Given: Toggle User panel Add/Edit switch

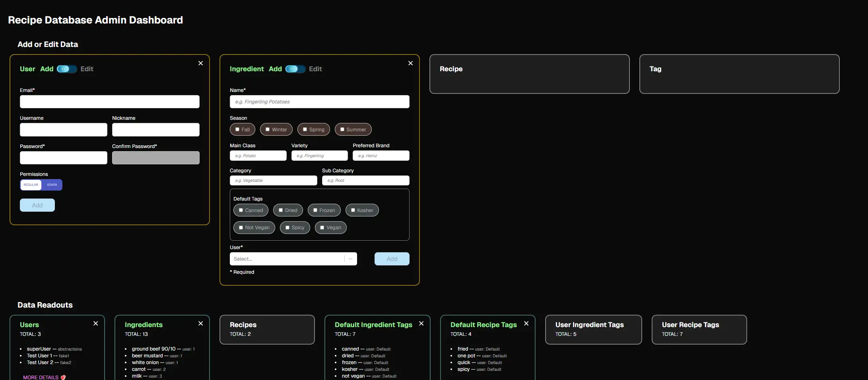Looking at the screenshot, I should (67, 69).
